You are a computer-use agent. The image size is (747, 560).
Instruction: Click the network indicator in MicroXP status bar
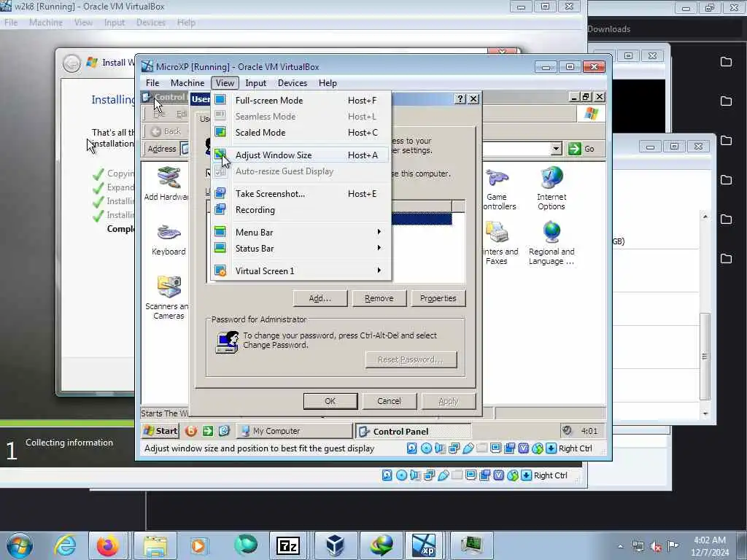tap(454, 448)
